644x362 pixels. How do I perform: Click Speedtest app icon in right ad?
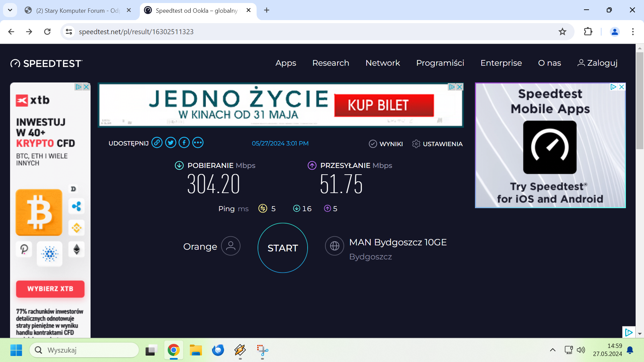(550, 147)
